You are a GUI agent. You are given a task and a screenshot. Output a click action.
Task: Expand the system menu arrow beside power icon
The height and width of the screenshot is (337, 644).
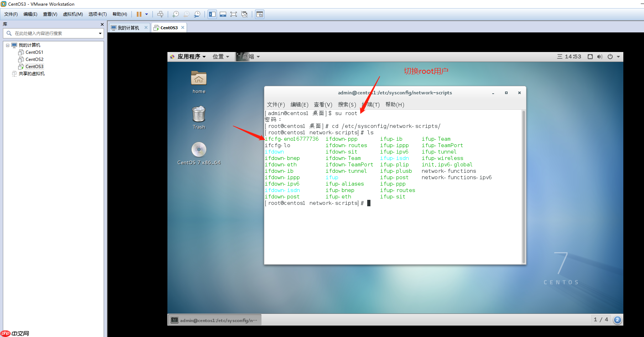click(618, 57)
